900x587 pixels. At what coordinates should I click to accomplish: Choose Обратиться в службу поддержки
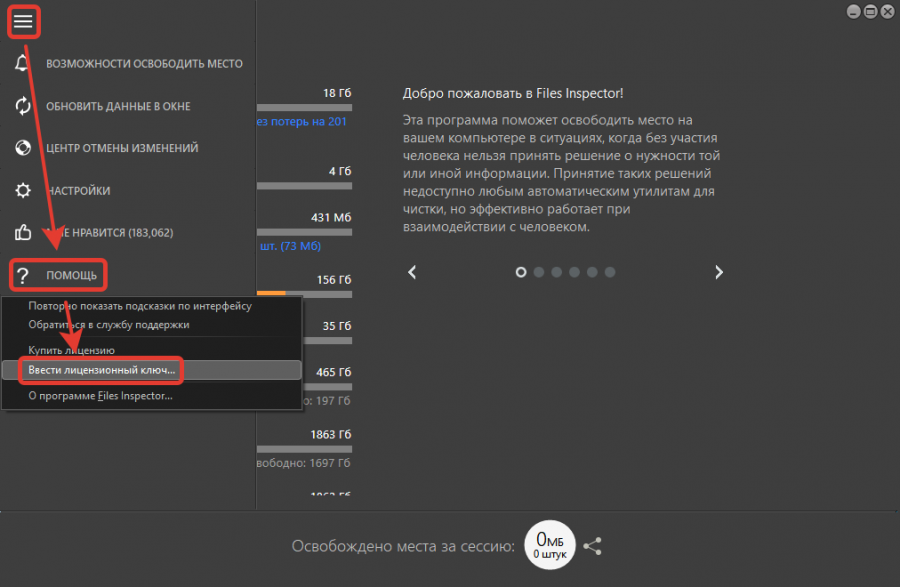[108, 325]
